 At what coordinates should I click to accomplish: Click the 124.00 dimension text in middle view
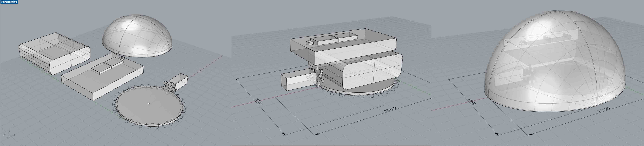tap(390, 109)
